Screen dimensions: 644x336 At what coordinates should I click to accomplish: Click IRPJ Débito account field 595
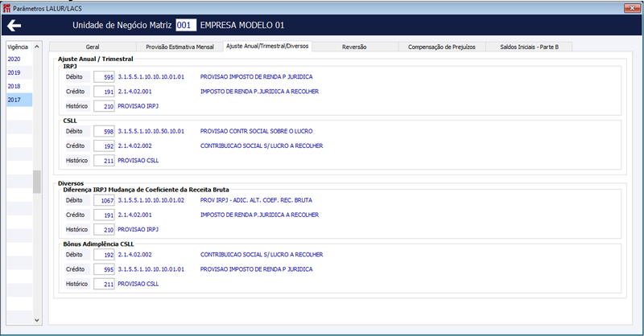pyautogui.click(x=104, y=76)
